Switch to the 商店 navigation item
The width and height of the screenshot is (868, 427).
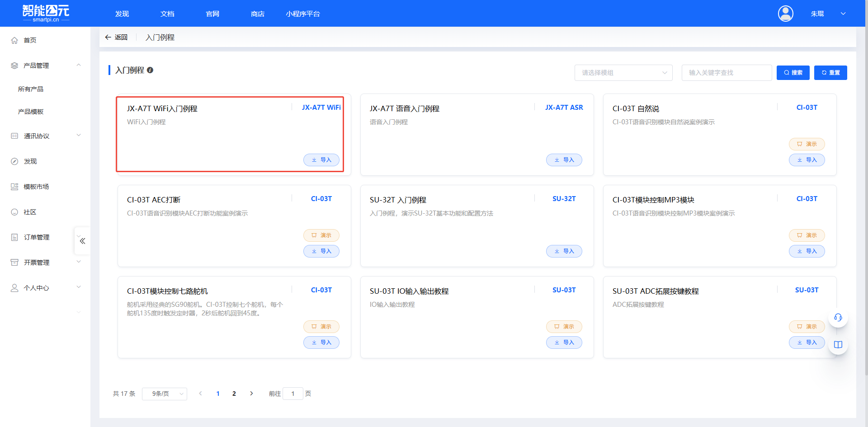[x=257, y=14]
